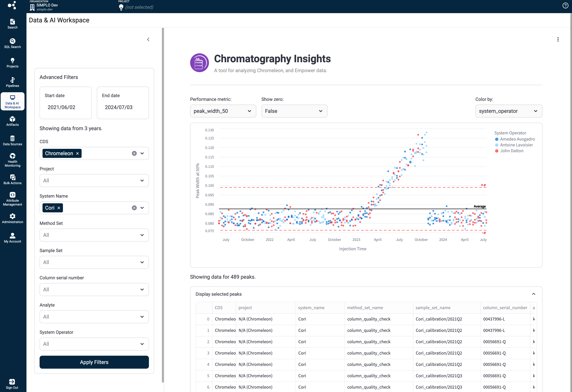Toggle John Dalton legend entry
Screen dimensions: 572x392
(509, 151)
